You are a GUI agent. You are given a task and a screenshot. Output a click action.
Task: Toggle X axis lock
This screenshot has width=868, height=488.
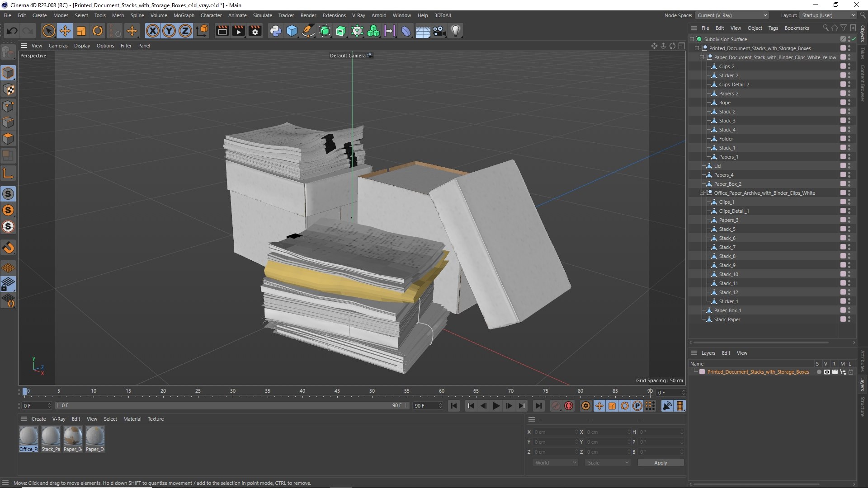pos(153,31)
